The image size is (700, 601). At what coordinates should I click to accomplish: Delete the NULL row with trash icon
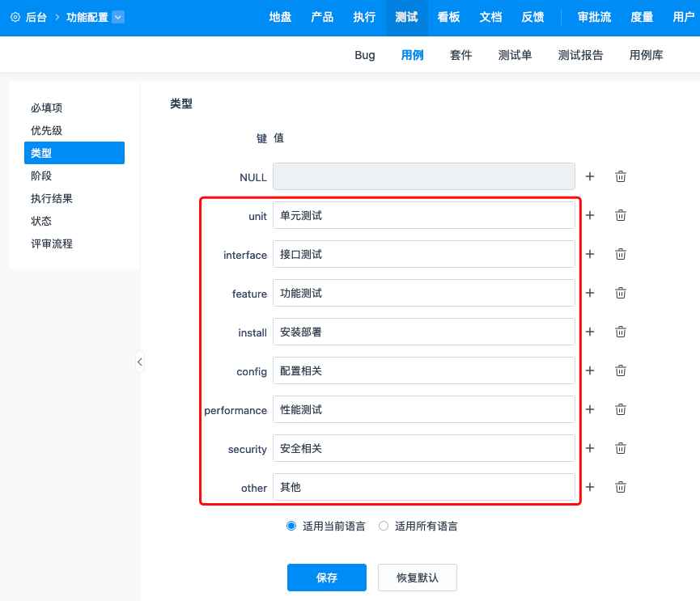621,176
